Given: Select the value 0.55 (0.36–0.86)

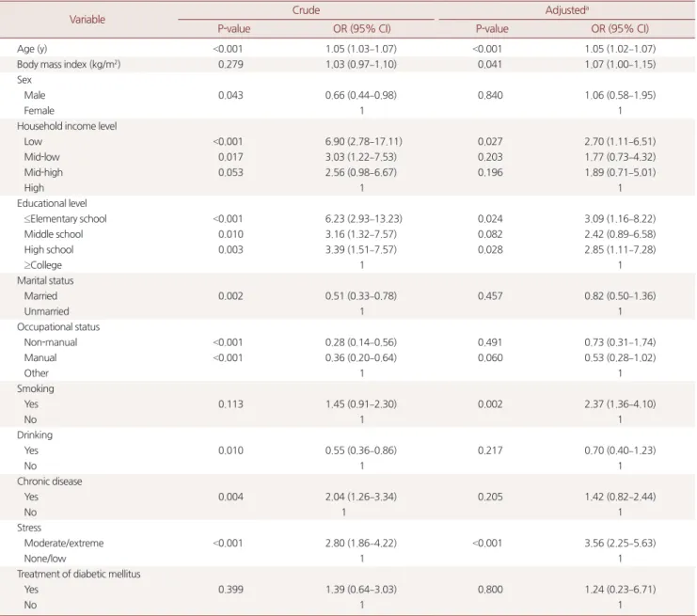Looking at the screenshot, I should [360, 450].
